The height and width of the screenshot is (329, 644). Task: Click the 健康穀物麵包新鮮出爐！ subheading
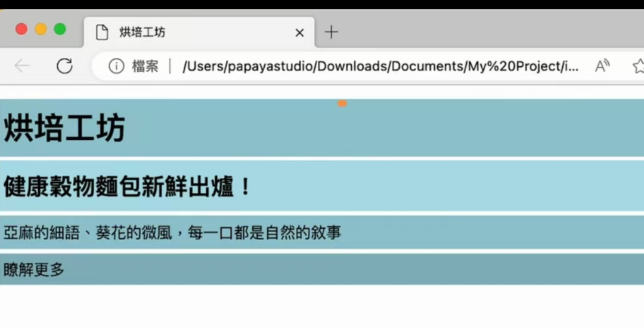click(128, 187)
